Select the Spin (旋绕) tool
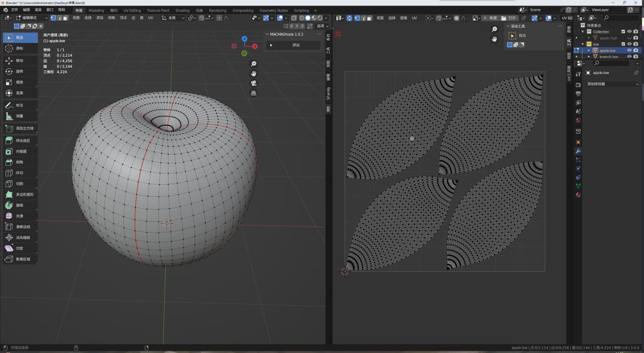 pyautogui.click(x=20, y=205)
